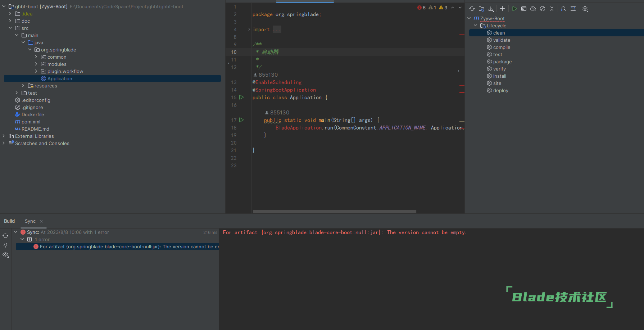This screenshot has width=644, height=330.
Task: Switch to the Build tab
Action: (9, 221)
